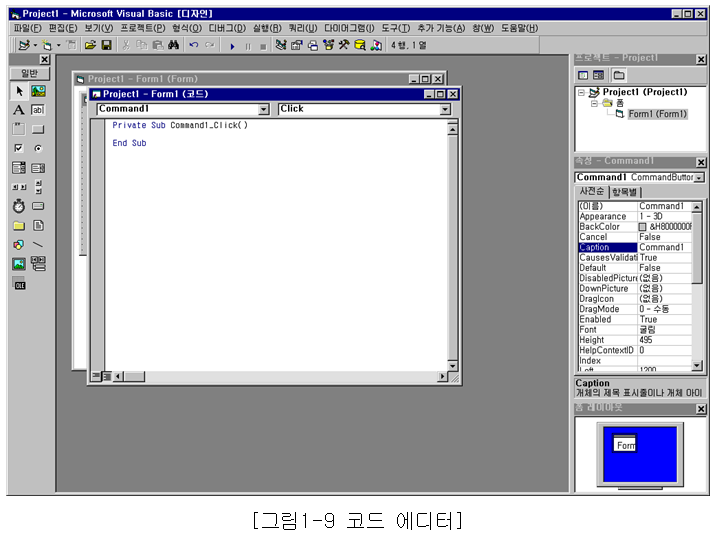The width and height of the screenshot is (717, 544).
Task: Select the ComboBox control tool
Action: (x=19, y=168)
